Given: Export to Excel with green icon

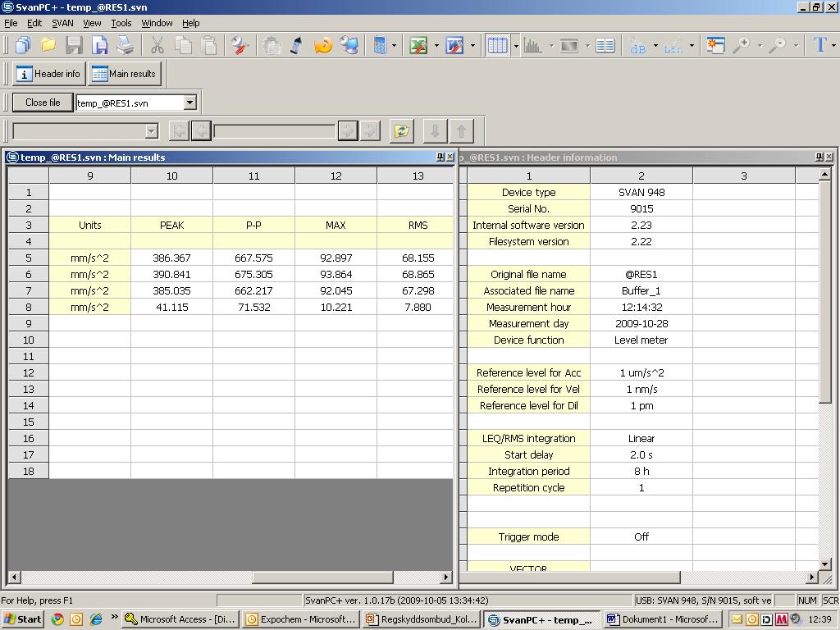Looking at the screenshot, I should click(418, 46).
